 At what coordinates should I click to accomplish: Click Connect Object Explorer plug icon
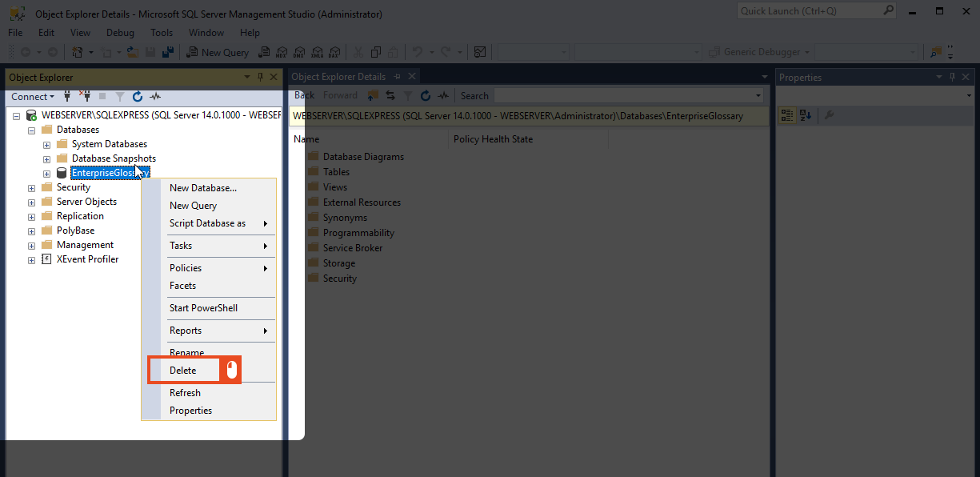[x=67, y=96]
